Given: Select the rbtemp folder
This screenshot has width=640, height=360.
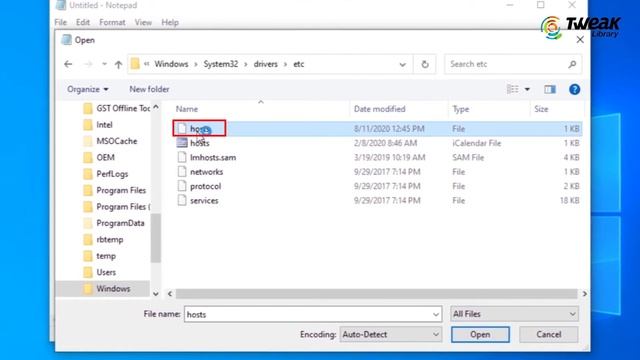Looking at the screenshot, I should pyautogui.click(x=102, y=240).
